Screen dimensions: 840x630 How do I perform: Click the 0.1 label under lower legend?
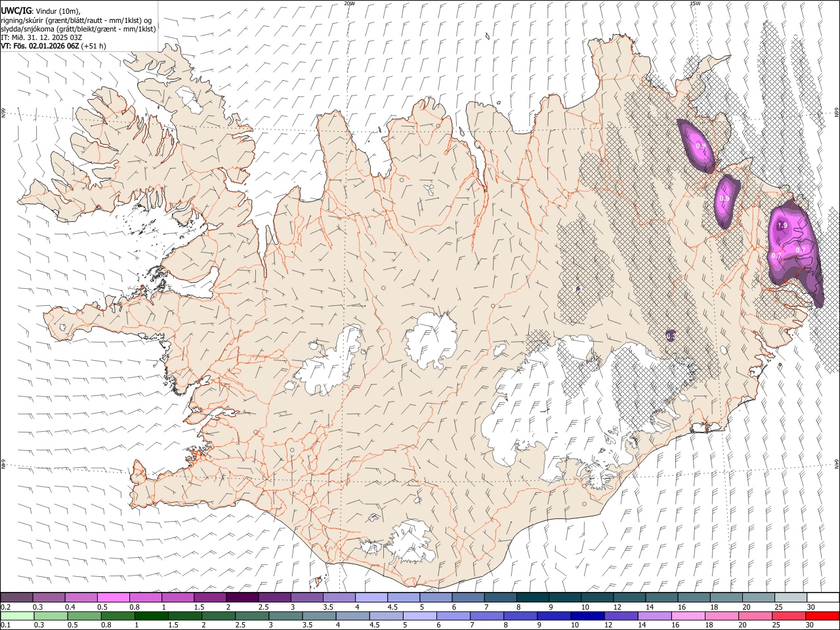coord(5,625)
